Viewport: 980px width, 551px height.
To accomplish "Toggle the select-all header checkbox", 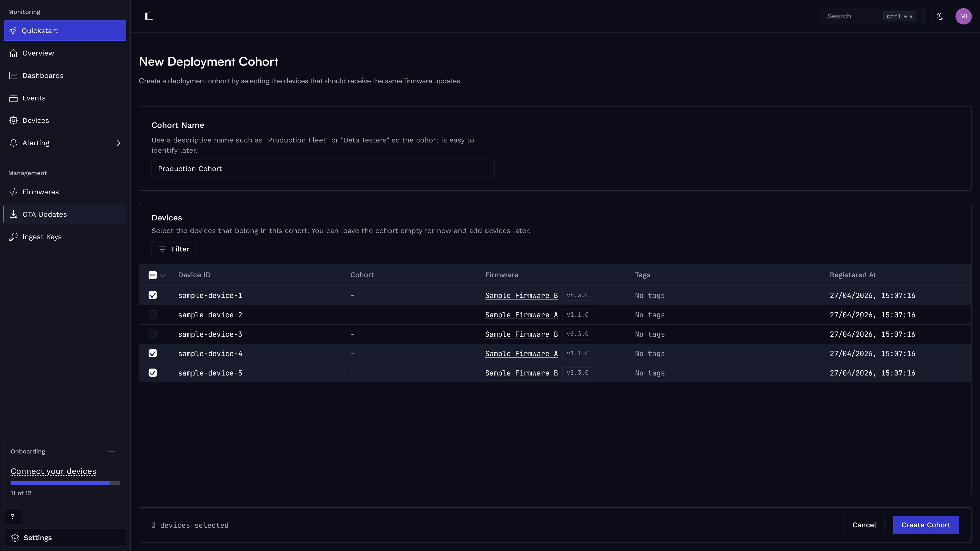I will click(153, 275).
